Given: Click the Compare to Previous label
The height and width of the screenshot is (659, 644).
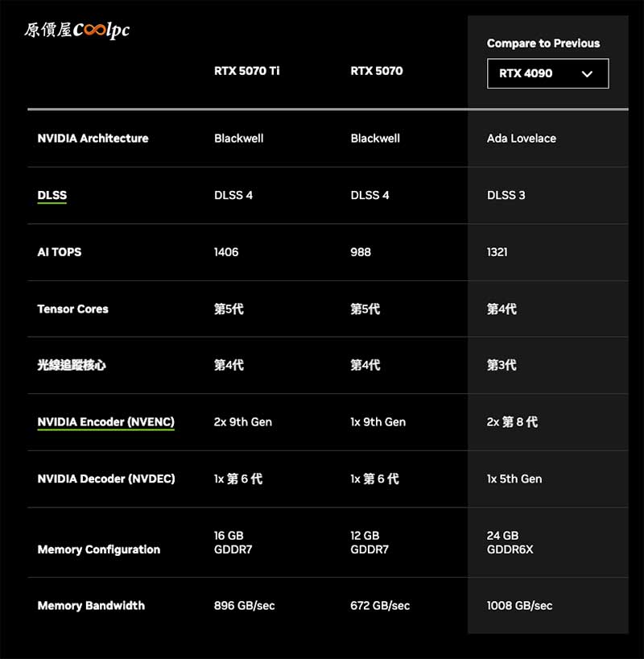Looking at the screenshot, I should [543, 44].
